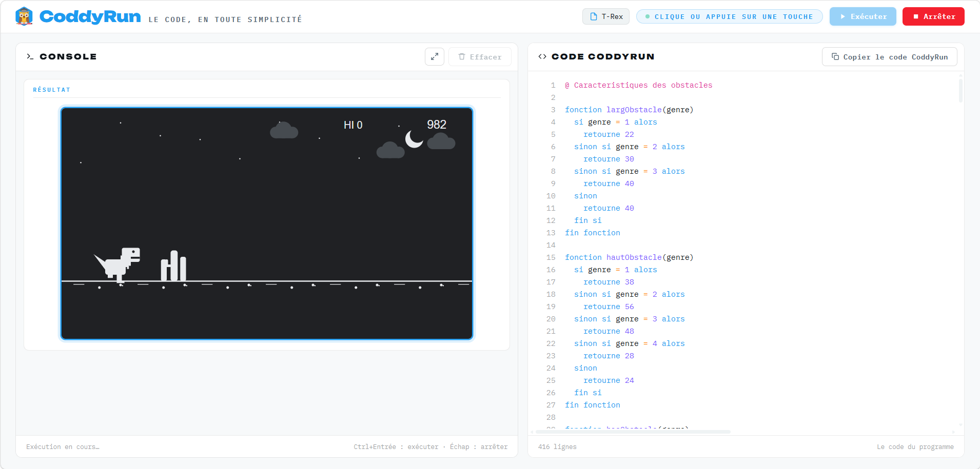Click 'fin fonction' on line 27
980x469 pixels.
click(593, 405)
